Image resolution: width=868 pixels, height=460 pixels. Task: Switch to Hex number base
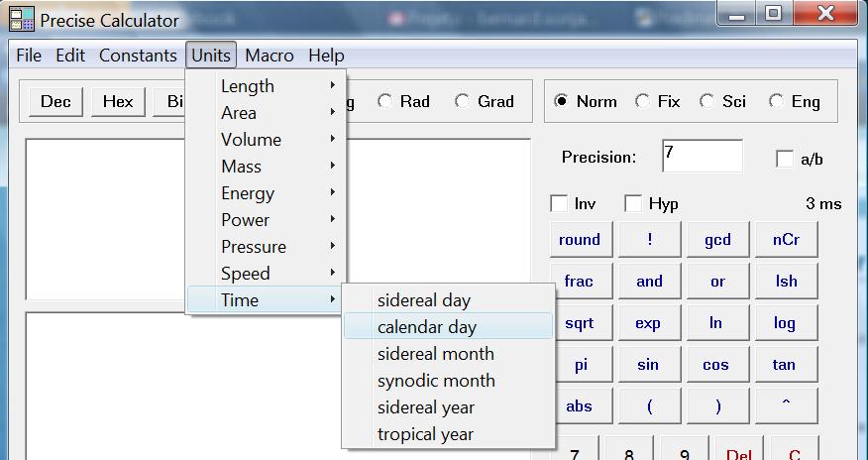click(118, 101)
